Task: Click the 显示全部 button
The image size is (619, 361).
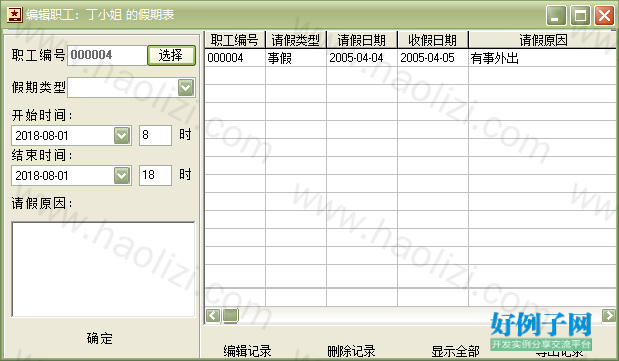Action: coord(455,351)
